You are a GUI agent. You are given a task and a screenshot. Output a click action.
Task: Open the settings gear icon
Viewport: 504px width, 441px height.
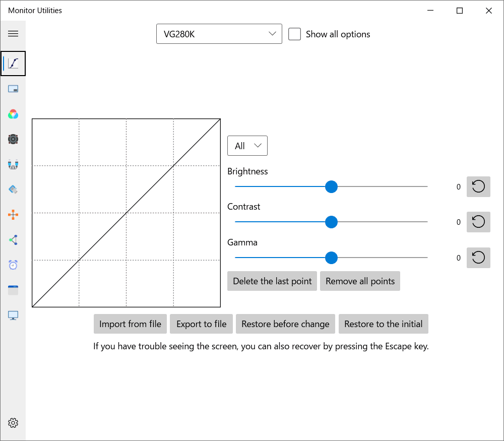point(13,423)
